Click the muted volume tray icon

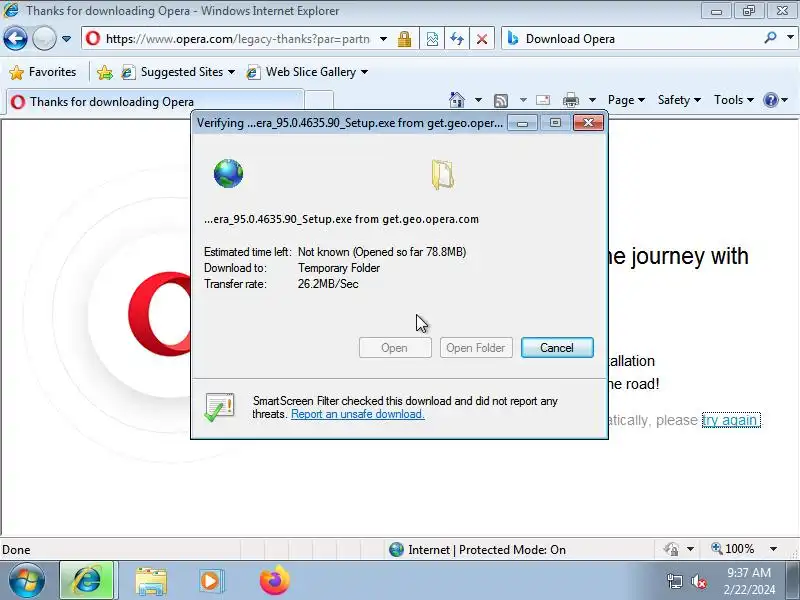pyautogui.click(x=699, y=581)
